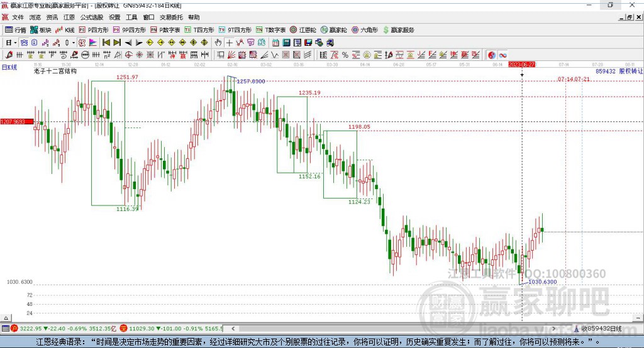The width and height of the screenshot is (644, 348).
Task: Open the 行情 market quotes view
Action: pyautogui.click(x=15, y=30)
